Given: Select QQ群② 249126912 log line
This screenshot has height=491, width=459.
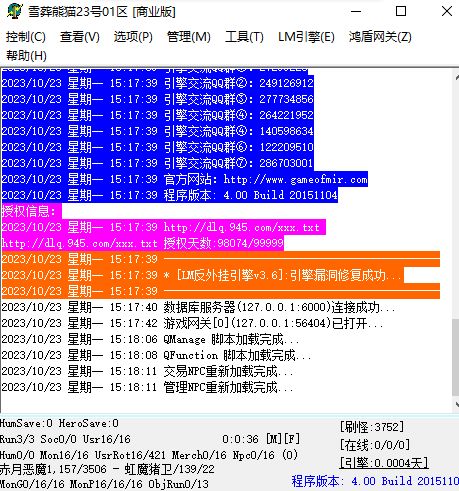Looking at the screenshot, I should pos(157,83).
